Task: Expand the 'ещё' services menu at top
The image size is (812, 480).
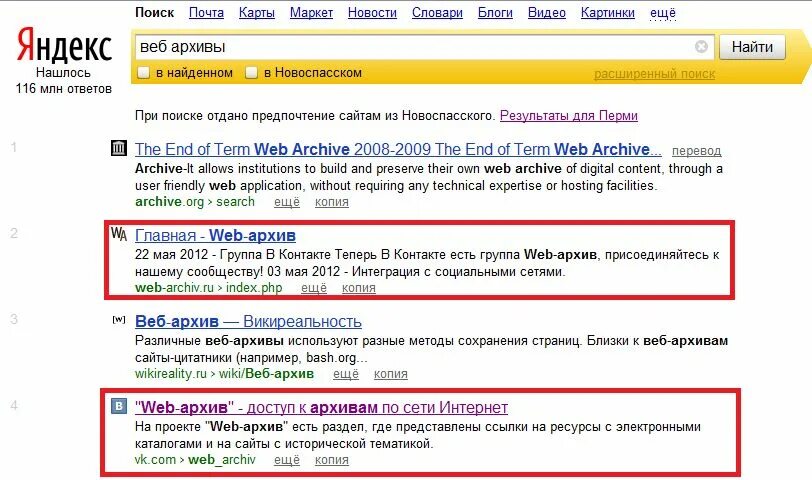Action: 663,12
